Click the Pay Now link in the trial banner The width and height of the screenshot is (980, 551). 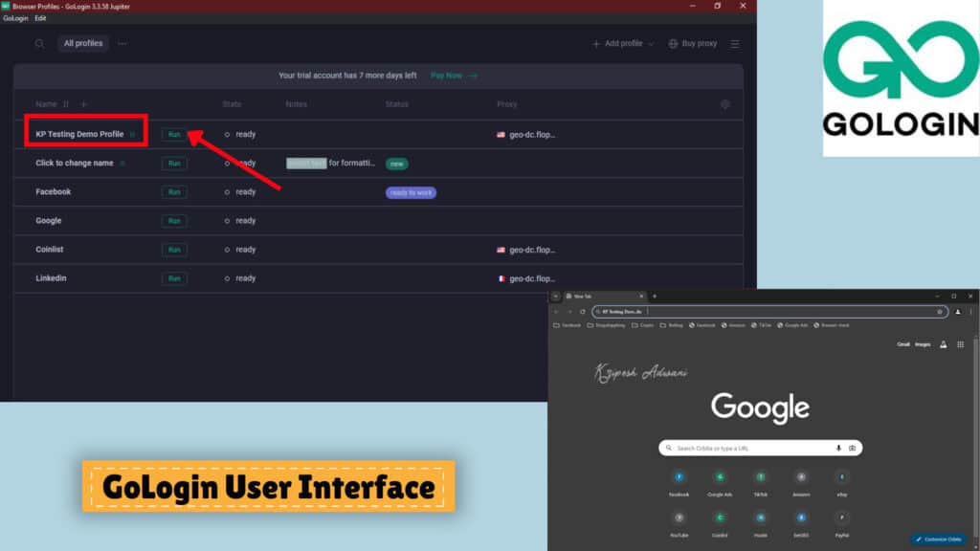click(446, 76)
